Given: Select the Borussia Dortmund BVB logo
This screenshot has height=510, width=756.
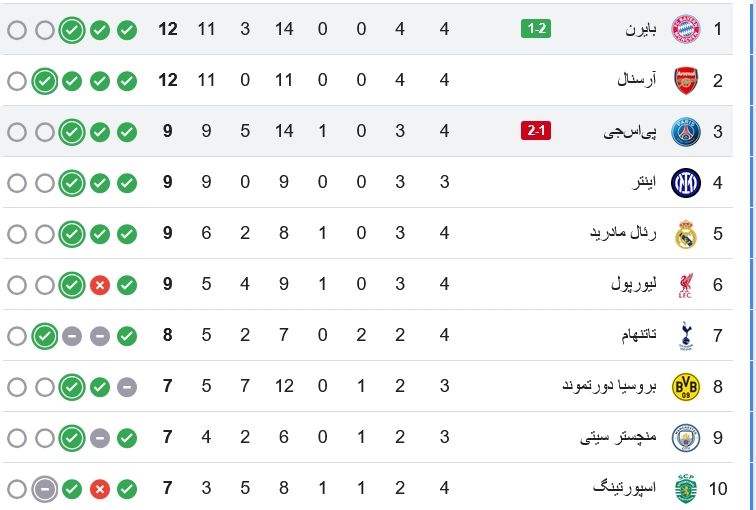Looking at the screenshot, I should click(x=686, y=387).
